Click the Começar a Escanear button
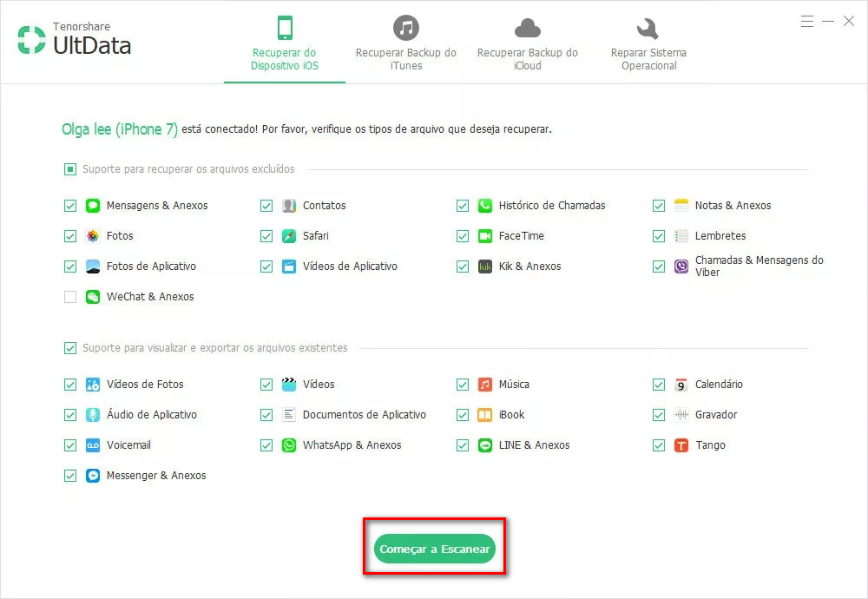Viewport: 868px width, 599px height. pos(435,550)
